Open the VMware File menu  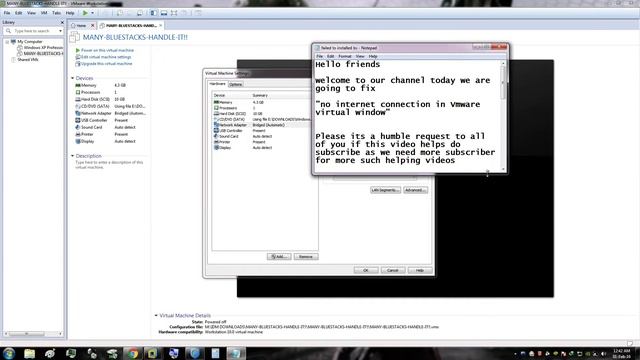pyautogui.click(x=7, y=13)
